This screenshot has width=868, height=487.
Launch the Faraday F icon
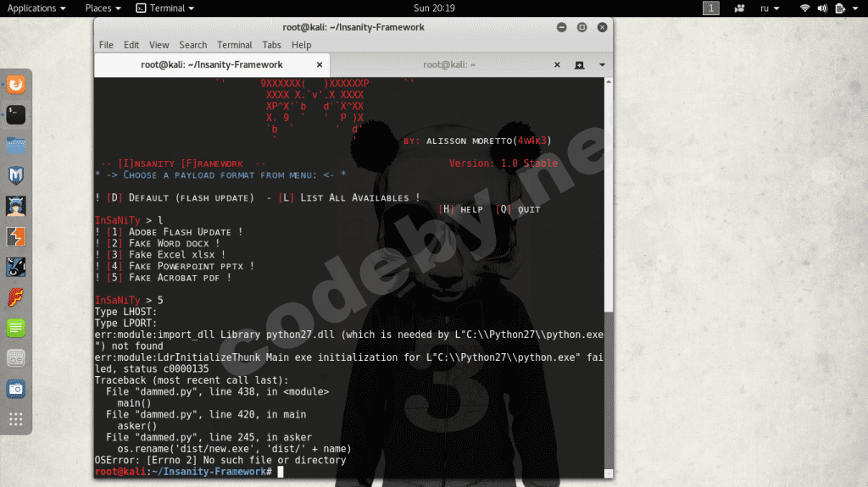tap(15, 298)
